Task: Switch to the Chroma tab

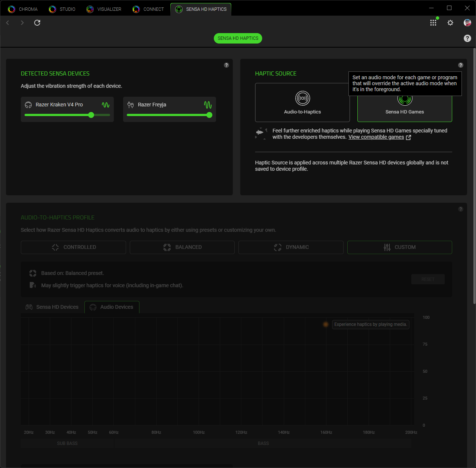Action: (x=23, y=9)
